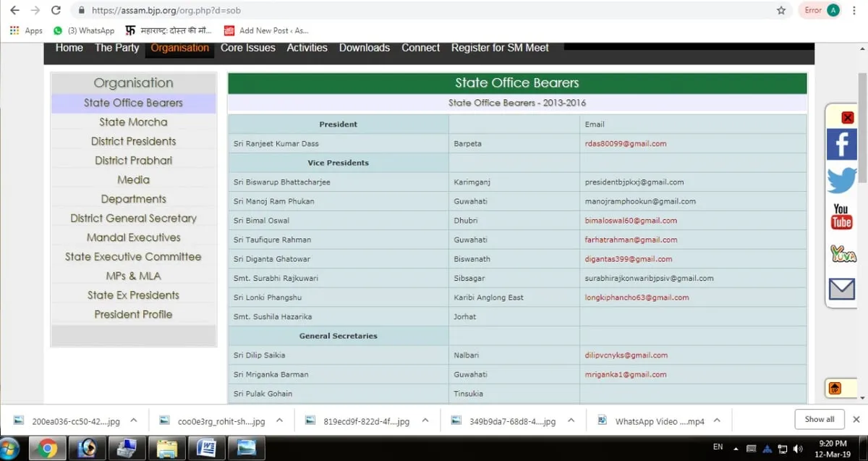Click the padlock site info icon
This screenshot has width=868, height=461.
[x=80, y=11]
